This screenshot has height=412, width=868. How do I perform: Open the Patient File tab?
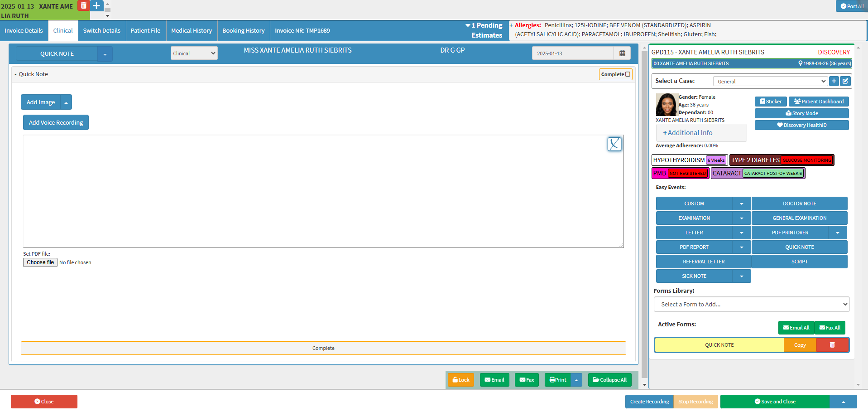coord(145,31)
